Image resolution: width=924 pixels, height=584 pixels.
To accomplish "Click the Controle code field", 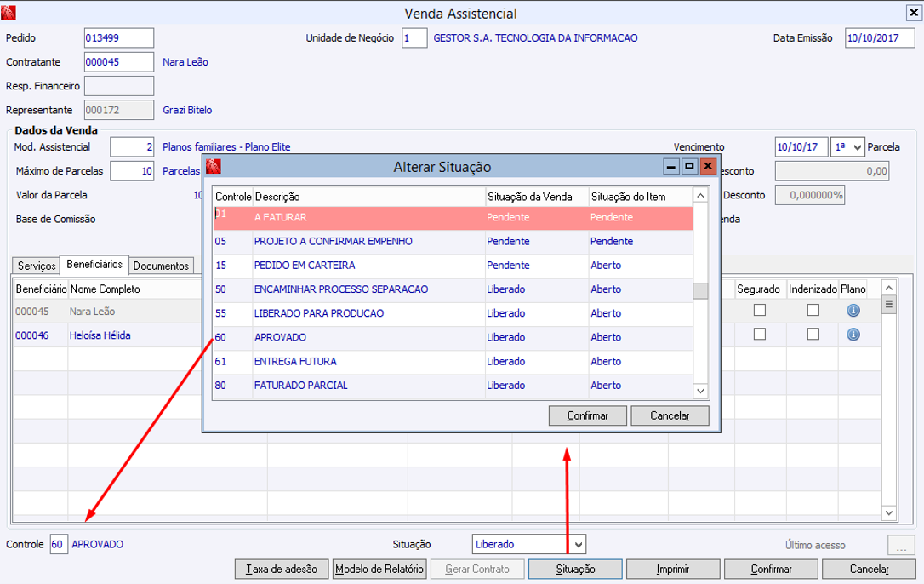I will pos(59,545).
